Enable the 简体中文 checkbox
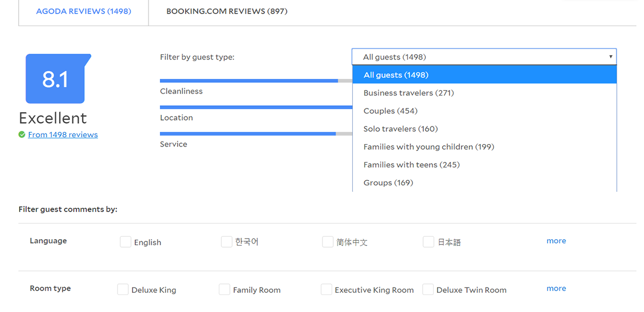644x312 pixels. point(328,241)
